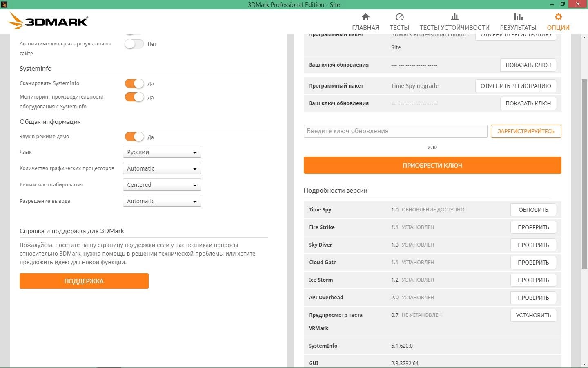The width and height of the screenshot is (588, 368).
Task: Toggle hardware performance monitoring with SystemInfo
Action: pos(134,97)
